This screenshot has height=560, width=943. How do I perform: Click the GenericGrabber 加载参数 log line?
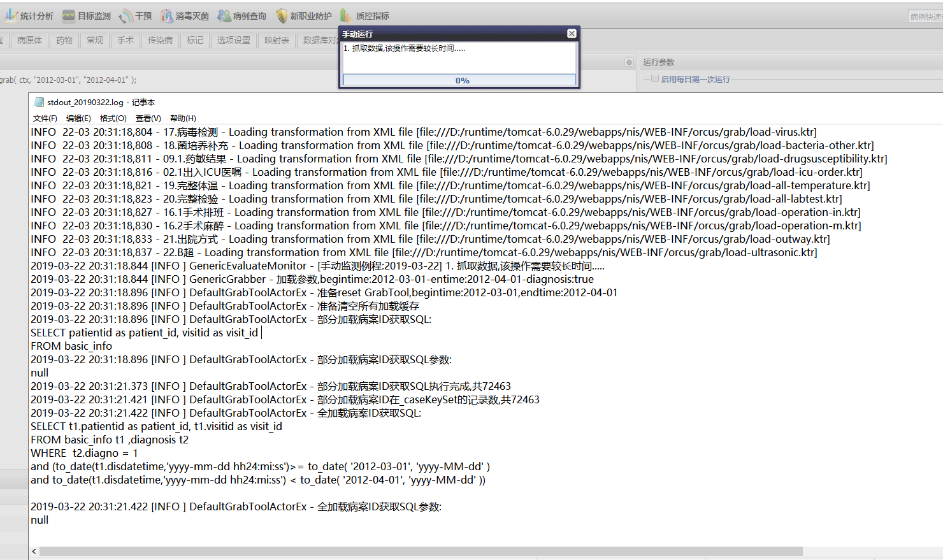(312, 279)
